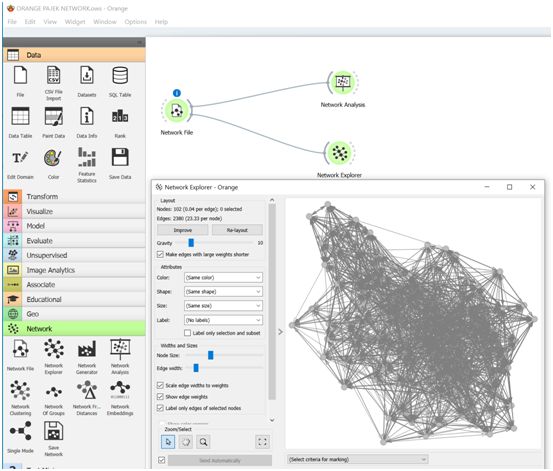
Task: Select the Paint Data widget
Action: (x=53, y=116)
